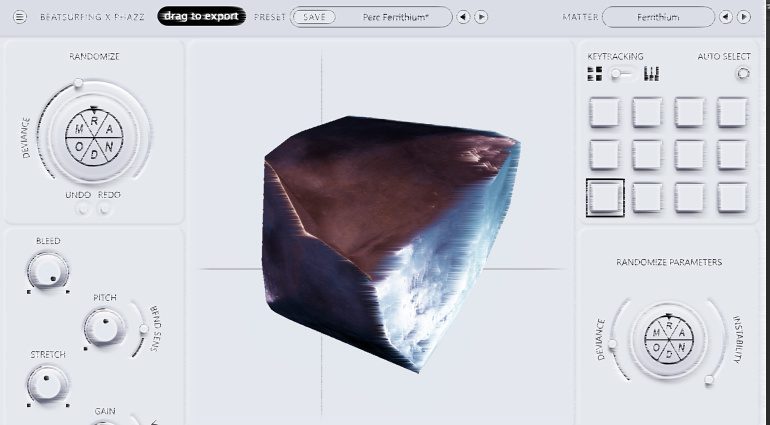Click the BEATSURFING X PHAZZ logo text
The image size is (770, 425).
point(92,17)
